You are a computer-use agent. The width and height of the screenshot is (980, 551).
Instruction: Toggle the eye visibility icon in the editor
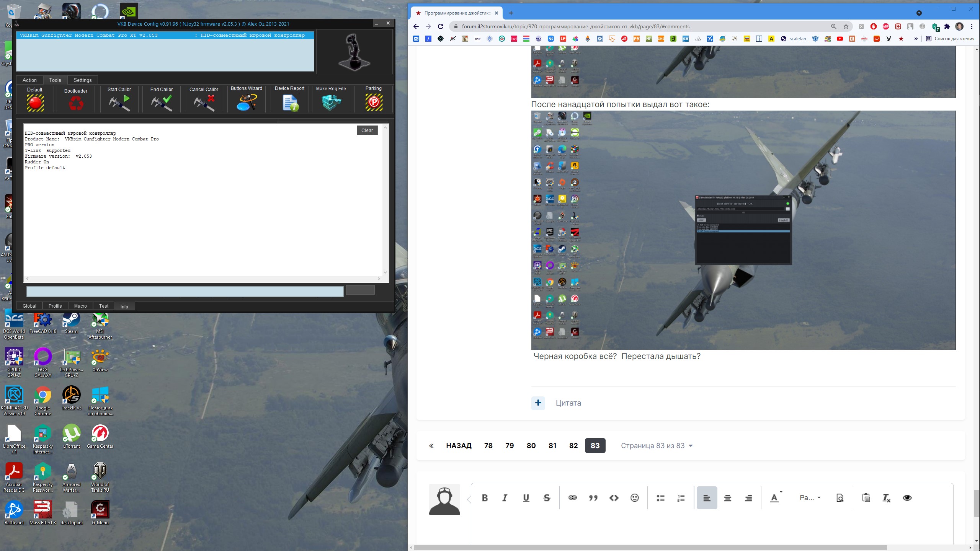[x=907, y=498]
